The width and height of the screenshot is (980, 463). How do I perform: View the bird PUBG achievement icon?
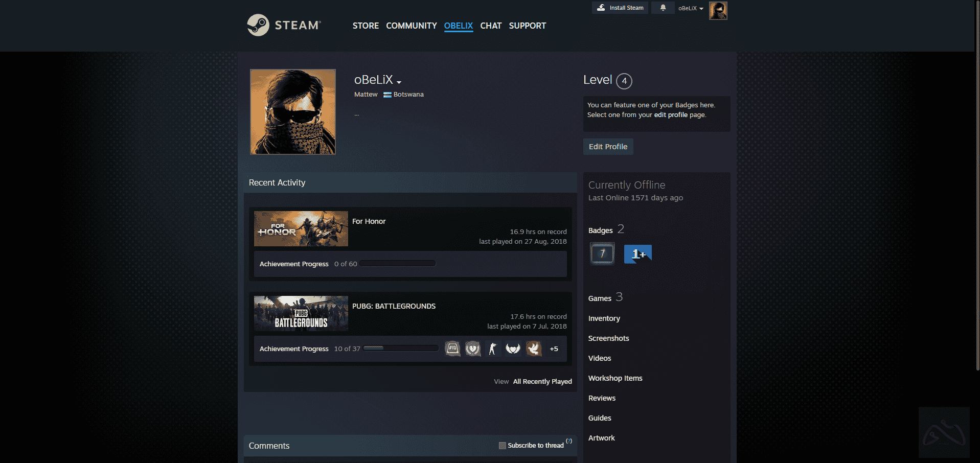coord(534,349)
